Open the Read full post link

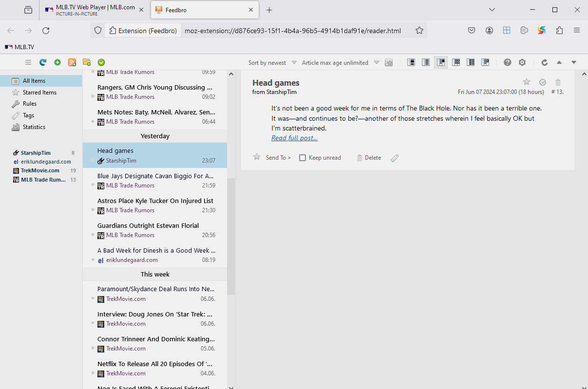pos(294,138)
